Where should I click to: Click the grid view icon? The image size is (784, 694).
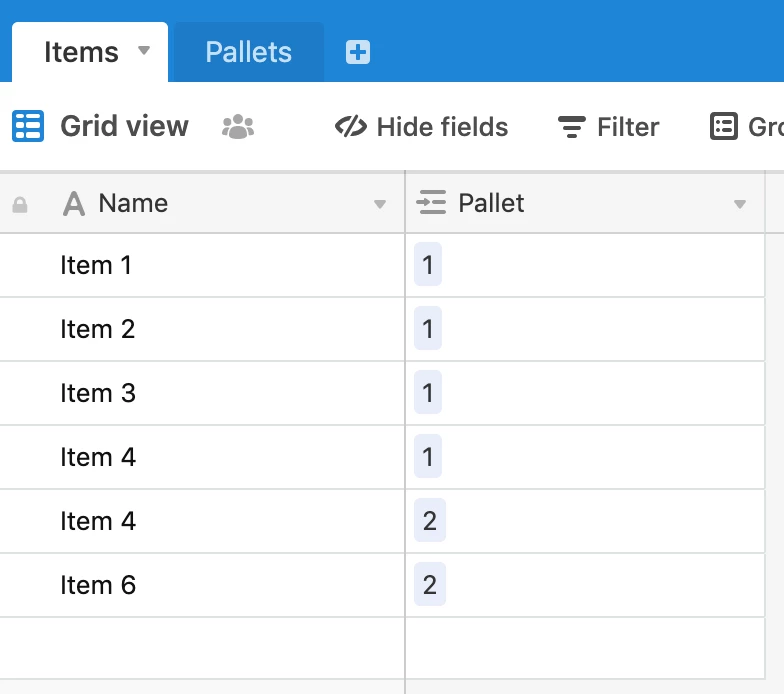pos(28,127)
